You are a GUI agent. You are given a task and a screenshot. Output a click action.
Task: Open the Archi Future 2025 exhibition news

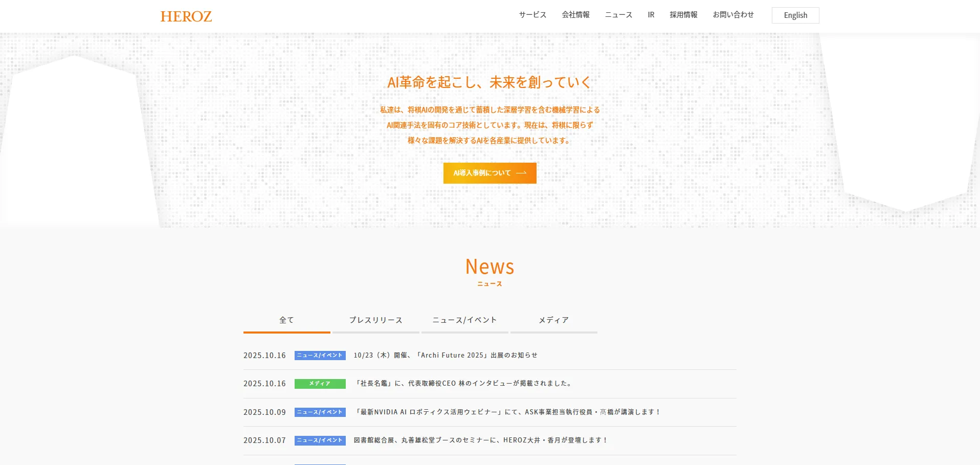point(445,356)
